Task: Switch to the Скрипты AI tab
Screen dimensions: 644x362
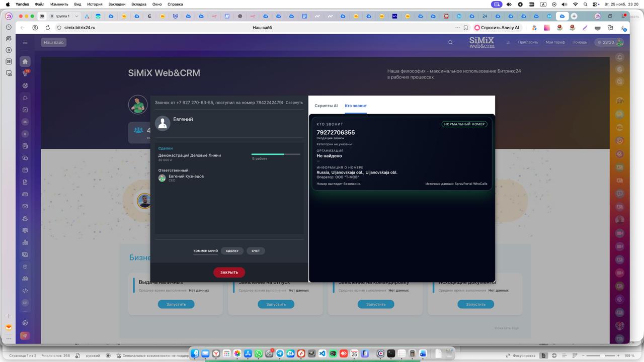Action: tap(326, 106)
